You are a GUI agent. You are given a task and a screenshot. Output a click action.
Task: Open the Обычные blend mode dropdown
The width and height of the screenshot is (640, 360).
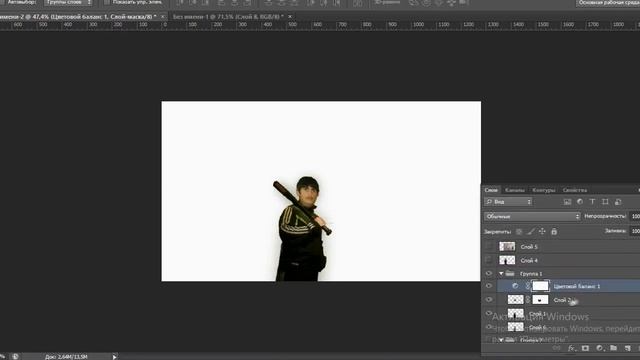coord(532,216)
